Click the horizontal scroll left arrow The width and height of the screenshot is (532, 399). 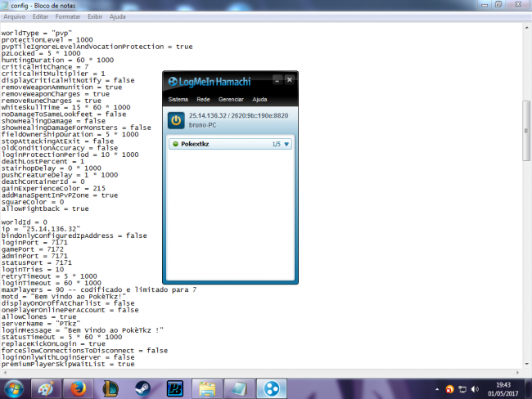(x=5, y=372)
